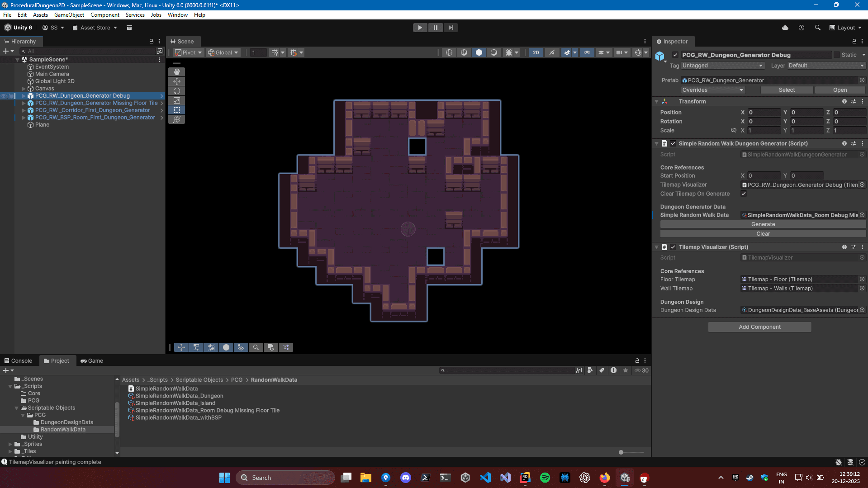Select the Hand view tool

tap(176, 72)
